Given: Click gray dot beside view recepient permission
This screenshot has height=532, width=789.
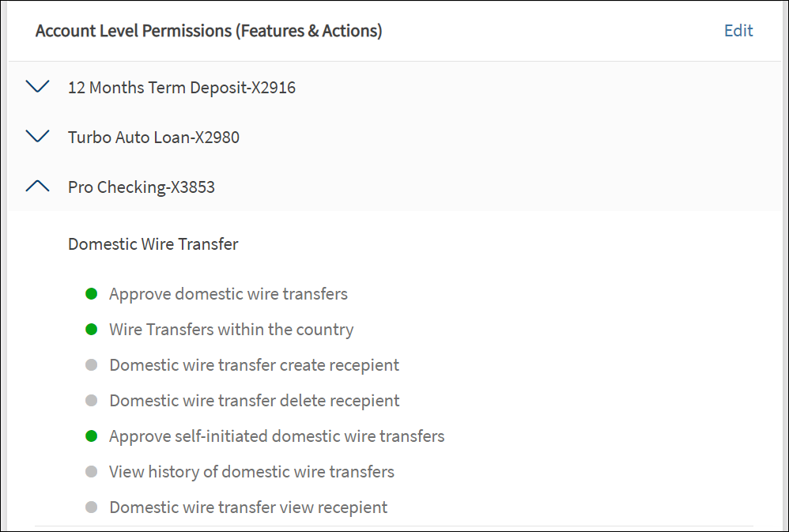Looking at the screenshot, I should coord(91,507).
